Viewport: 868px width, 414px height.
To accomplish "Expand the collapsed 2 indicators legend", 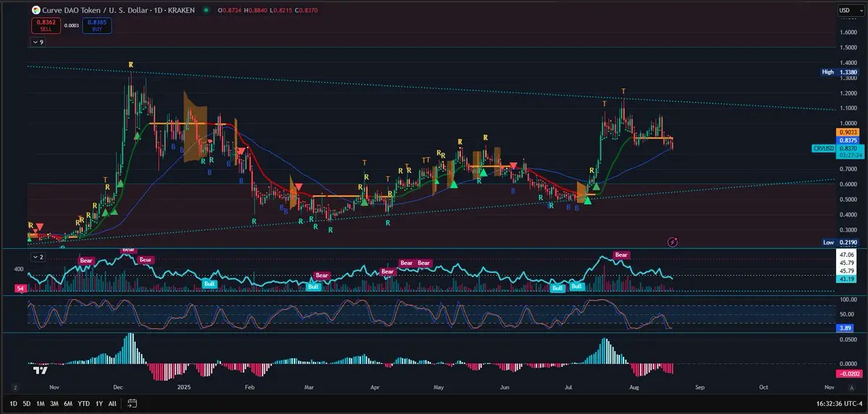I will [x=38, y=257].
